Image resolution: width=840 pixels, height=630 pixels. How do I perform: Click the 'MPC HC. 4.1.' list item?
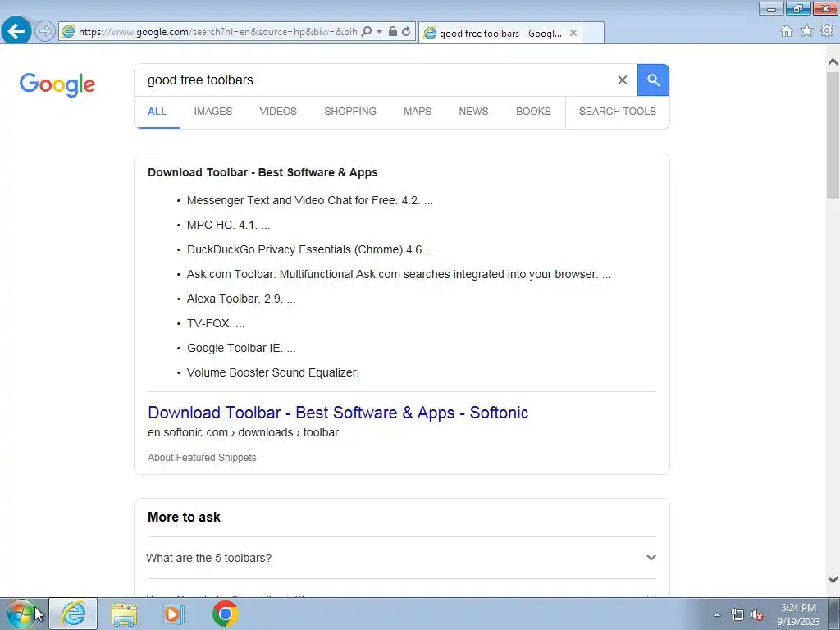pos(228,225)
